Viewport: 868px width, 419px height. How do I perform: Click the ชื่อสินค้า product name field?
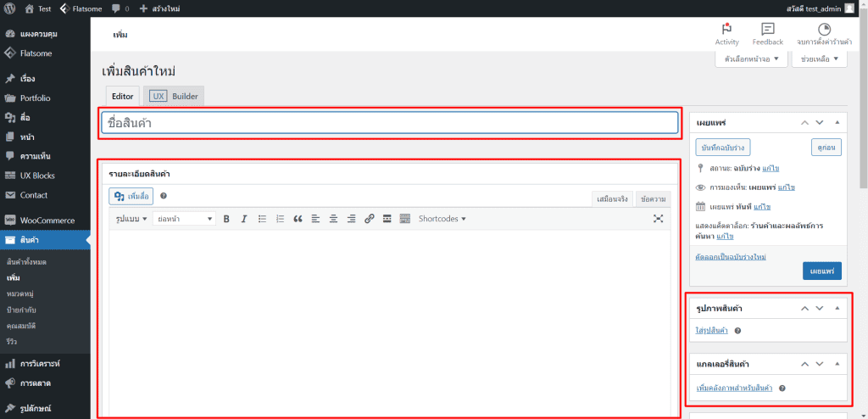click(390, 123)
